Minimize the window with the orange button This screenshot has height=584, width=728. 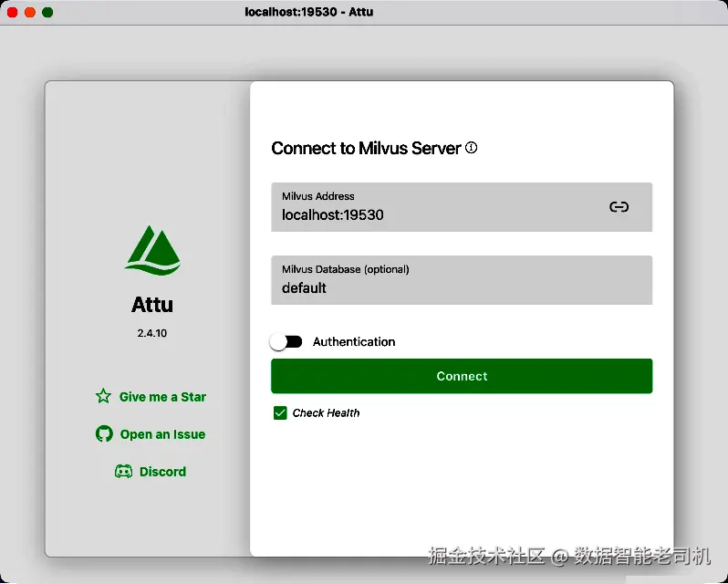click(30, 12)
